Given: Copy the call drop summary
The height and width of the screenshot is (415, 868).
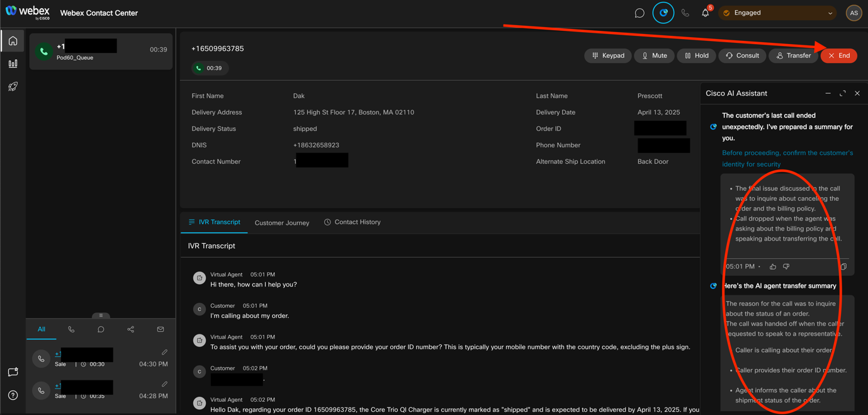Looking at the screenshot, I should [x=843, y=266].
